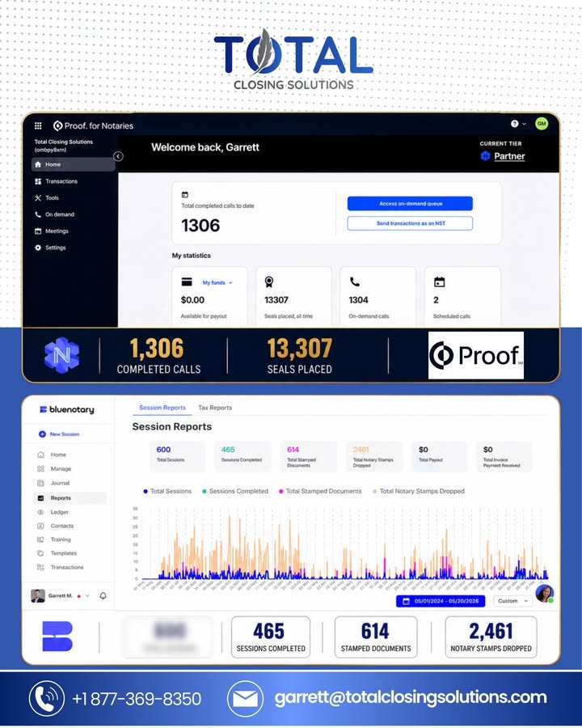Screen dimensions: 582x728
Task: Open the notifications bell in bluenotary
Action: click(x=103, y=595)
